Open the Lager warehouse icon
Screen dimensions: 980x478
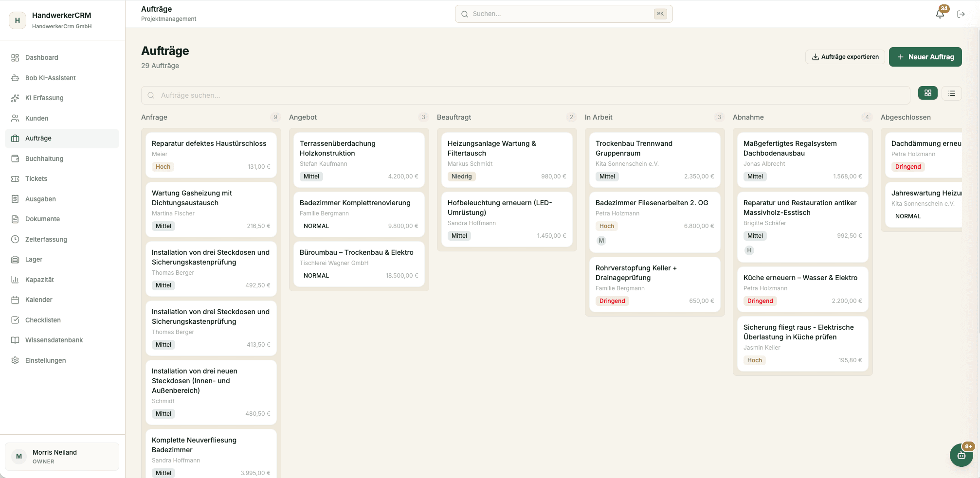(x=15, y=260)
